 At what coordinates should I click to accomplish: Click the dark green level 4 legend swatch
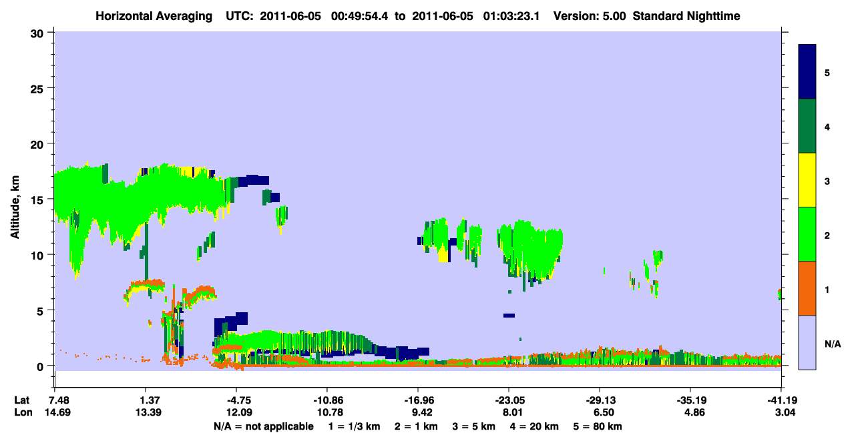tap(807, 125)
